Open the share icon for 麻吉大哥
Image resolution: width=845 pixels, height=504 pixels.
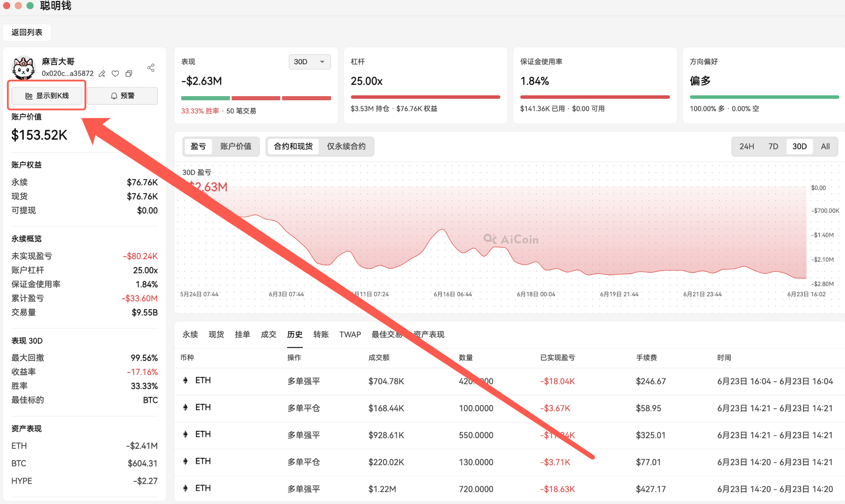[x=151, y=68]
